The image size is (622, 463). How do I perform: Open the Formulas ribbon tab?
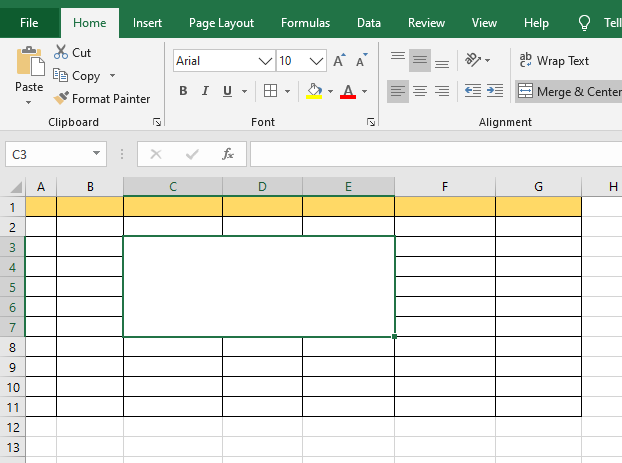305,22
